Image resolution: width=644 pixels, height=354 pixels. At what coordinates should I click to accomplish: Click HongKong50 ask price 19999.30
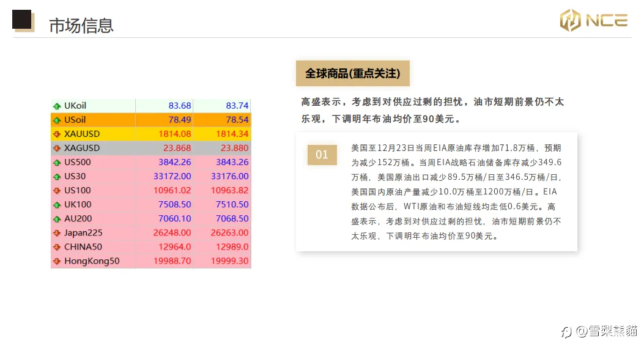229,261
